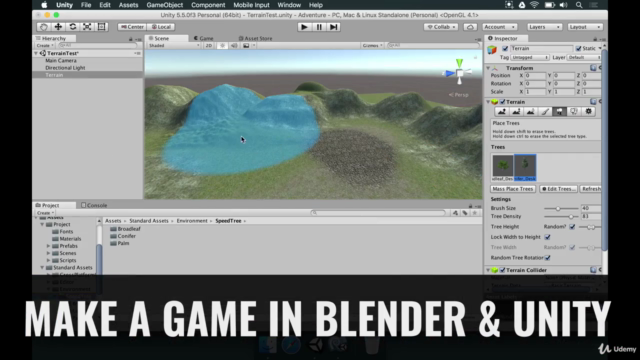Screen dimensions: 640x360
Task: Open the Layout dropdown
Action: [584, 27]
